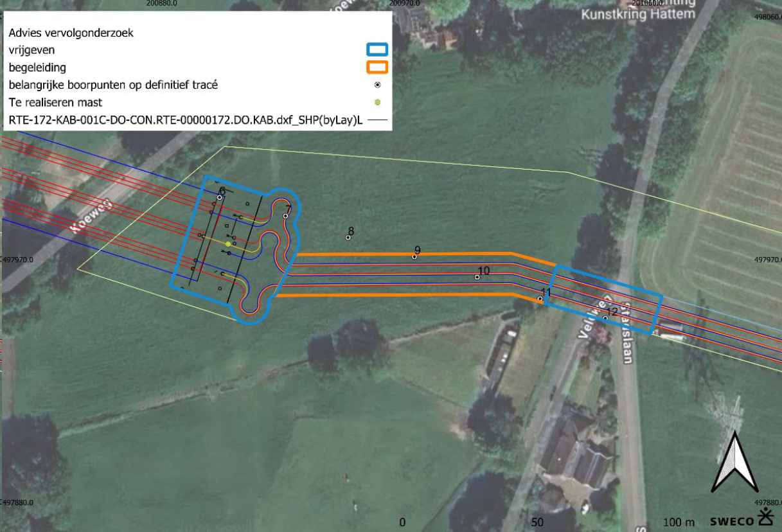Click the borehole point symbol in the legend
The width and height of the screenshot is (782, 532).
pyautogui.click(x=377, y=85)
